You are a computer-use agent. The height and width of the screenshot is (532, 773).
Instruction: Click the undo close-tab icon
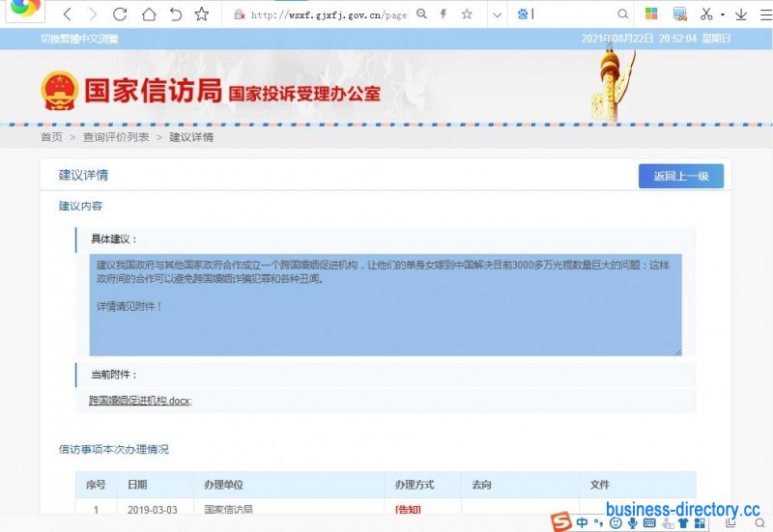(x=175, y=14)
